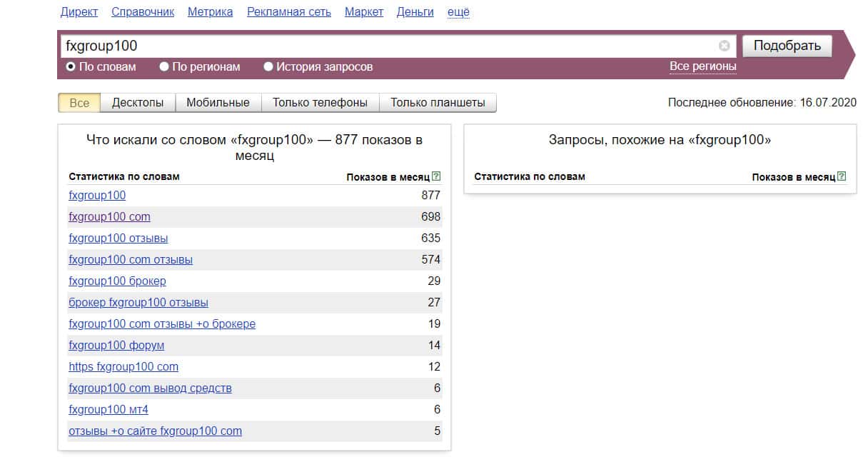Click the Подобрать button

787,46
